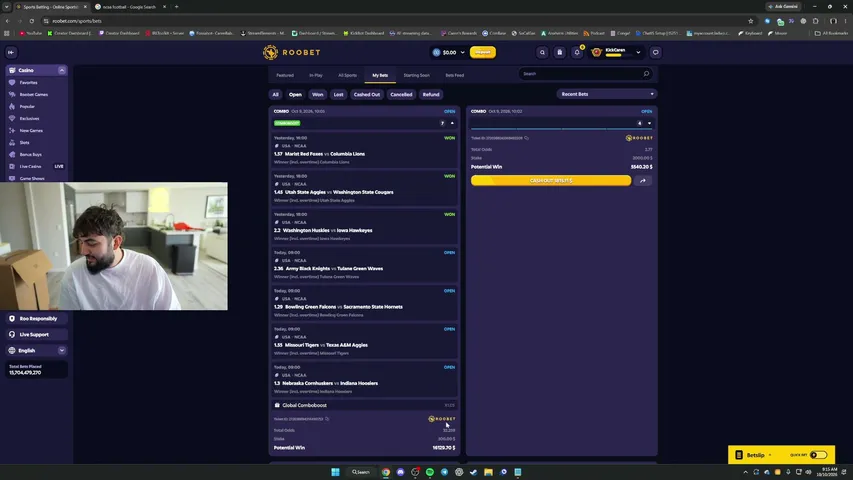
Task: Bookmark this page with star icon
Action: 751,21
